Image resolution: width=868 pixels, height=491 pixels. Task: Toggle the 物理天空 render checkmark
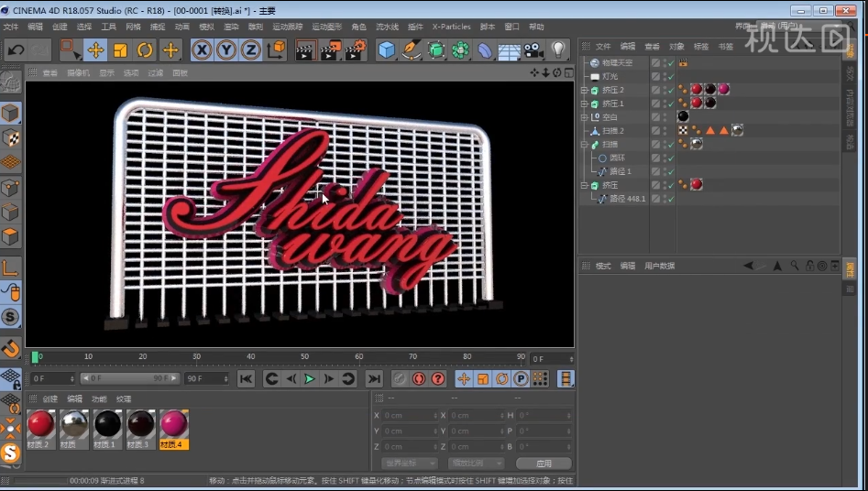[671, 65]
